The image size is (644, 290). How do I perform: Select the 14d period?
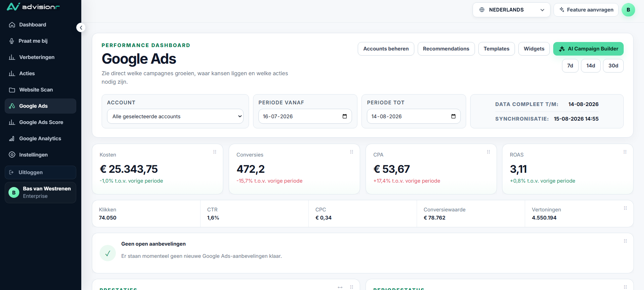coord(591,66)
